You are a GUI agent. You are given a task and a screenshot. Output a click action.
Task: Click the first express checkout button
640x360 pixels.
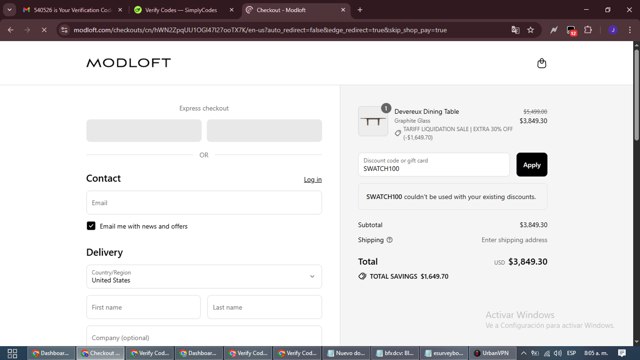[144, 131]
